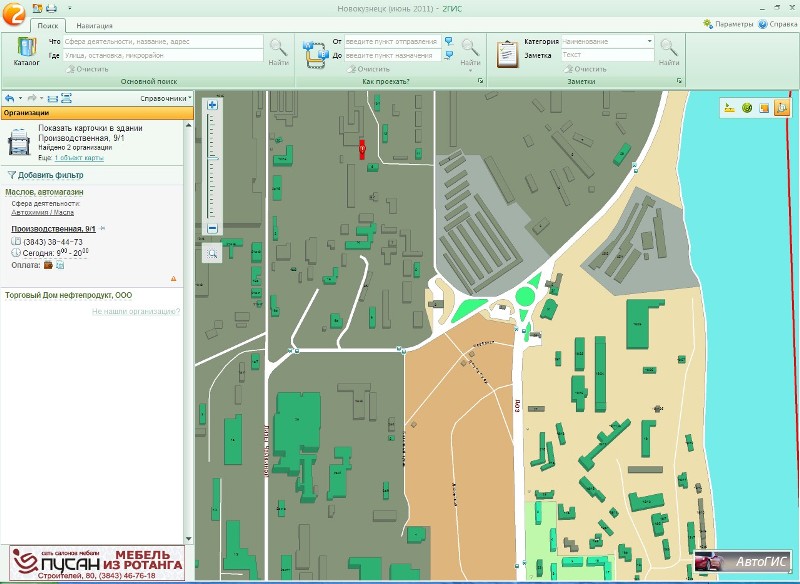This screenshot has width=800, height=584.
Task: Click the Где location field
Action: click(162, 55)
